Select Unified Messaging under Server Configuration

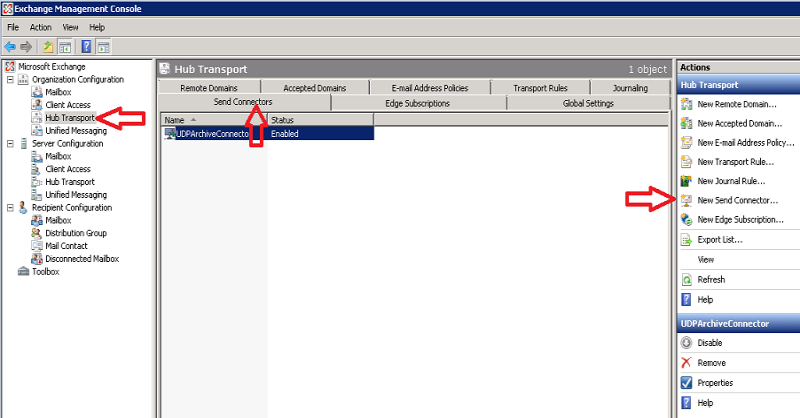(x=76, y=195)
